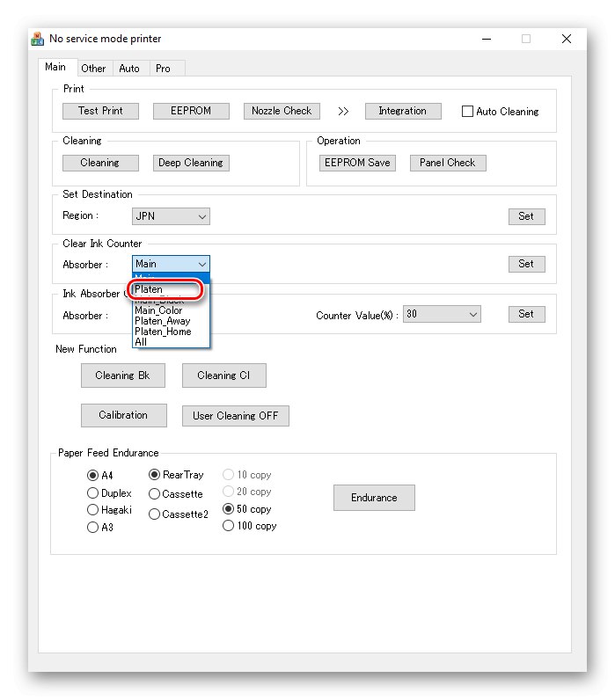The image size is (615, 700).
Task: Select Platen_Home from the absorber list
Action: point(171,332)
